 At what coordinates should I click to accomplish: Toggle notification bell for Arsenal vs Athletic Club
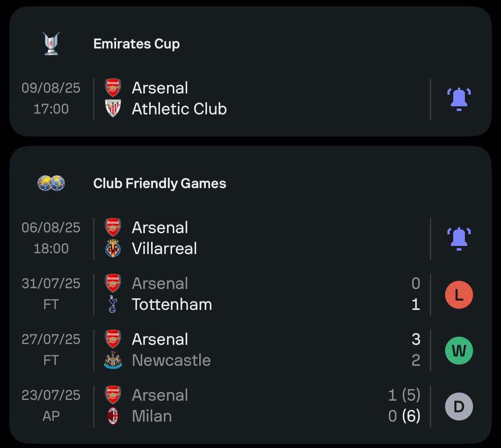coord(459,99)
